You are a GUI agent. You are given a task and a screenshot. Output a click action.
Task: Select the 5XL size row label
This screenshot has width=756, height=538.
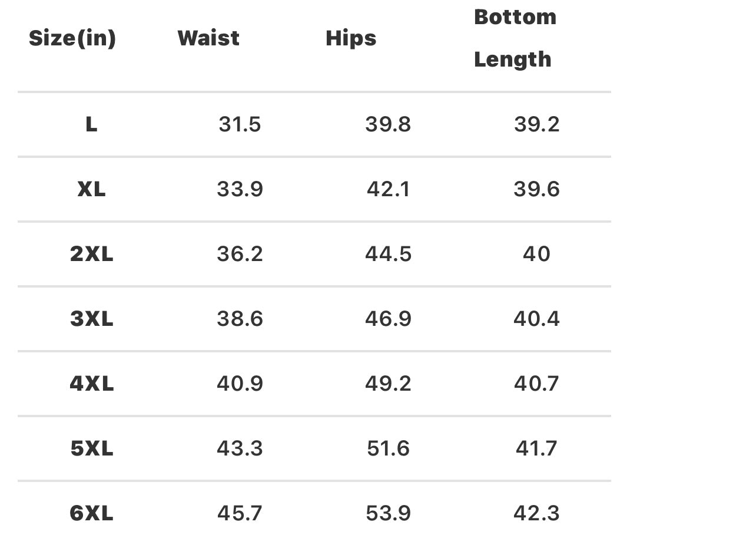91,448
